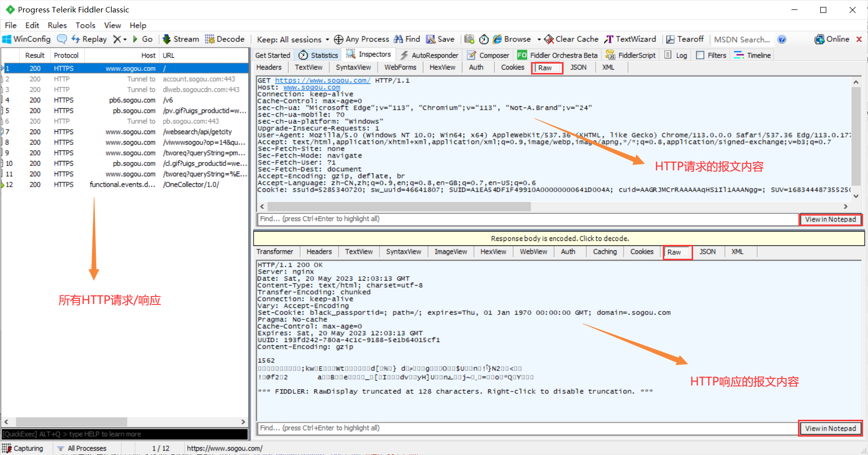868x455 pixels.
Task: Click the comment speech bubble icon
Action: (x=62, y=39)
